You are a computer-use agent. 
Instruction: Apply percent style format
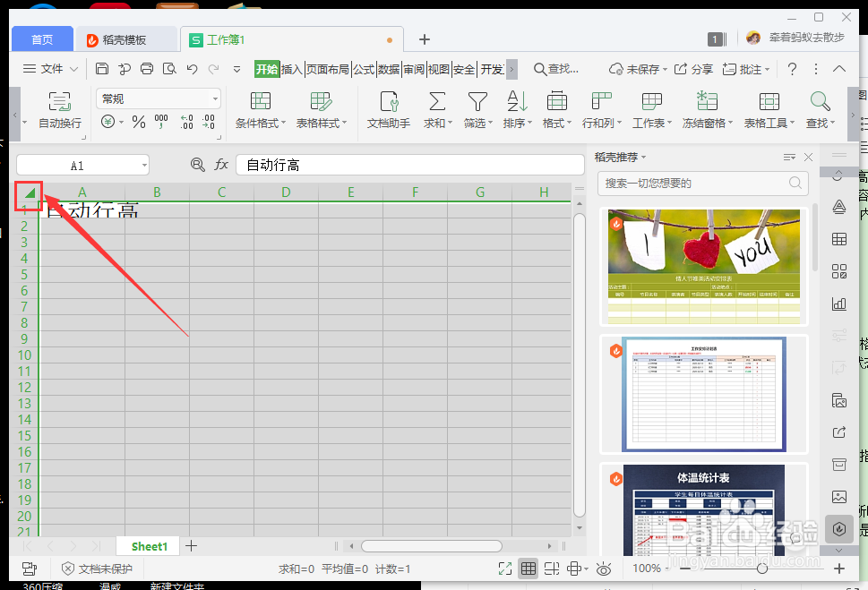138,122
